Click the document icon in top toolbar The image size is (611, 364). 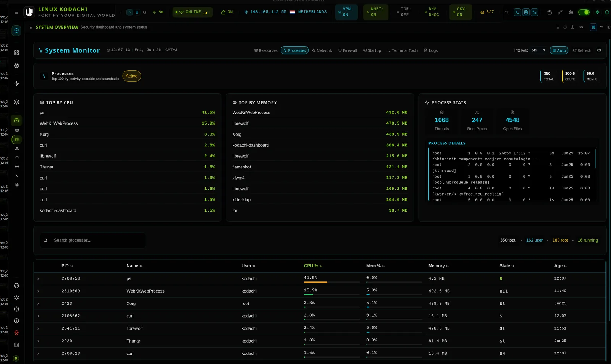(526, 12)
